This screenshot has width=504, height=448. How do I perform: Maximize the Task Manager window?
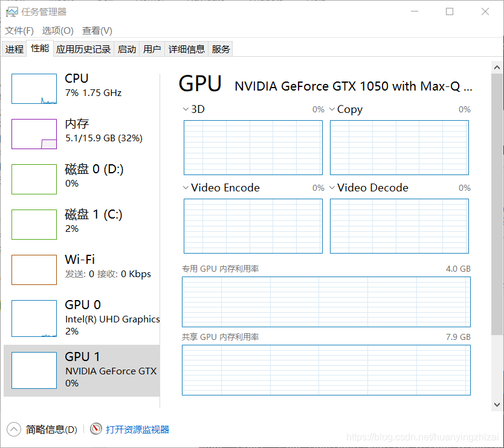pyautogui.click(x=450, y=11)
